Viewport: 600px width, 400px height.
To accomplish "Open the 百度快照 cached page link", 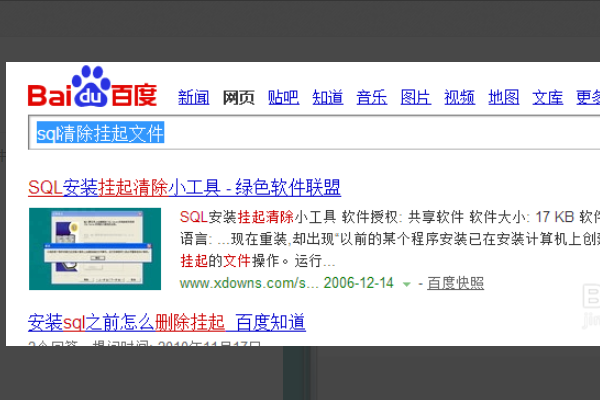I will (455, 283).
